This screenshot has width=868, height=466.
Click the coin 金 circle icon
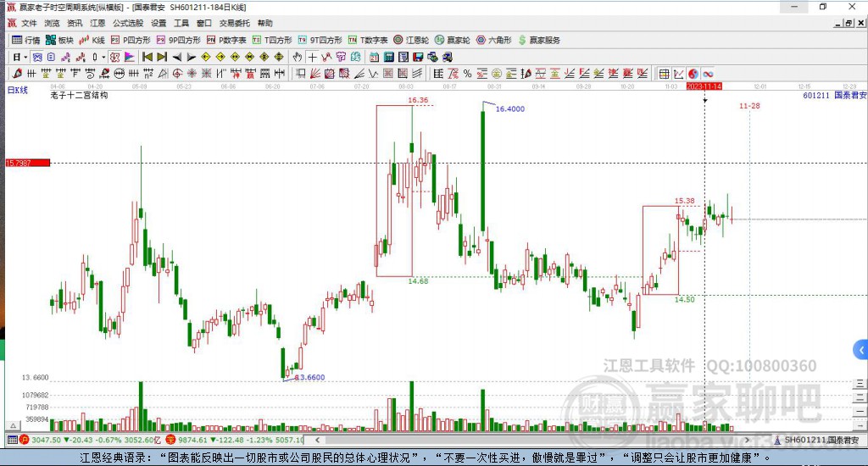(497, 73)
